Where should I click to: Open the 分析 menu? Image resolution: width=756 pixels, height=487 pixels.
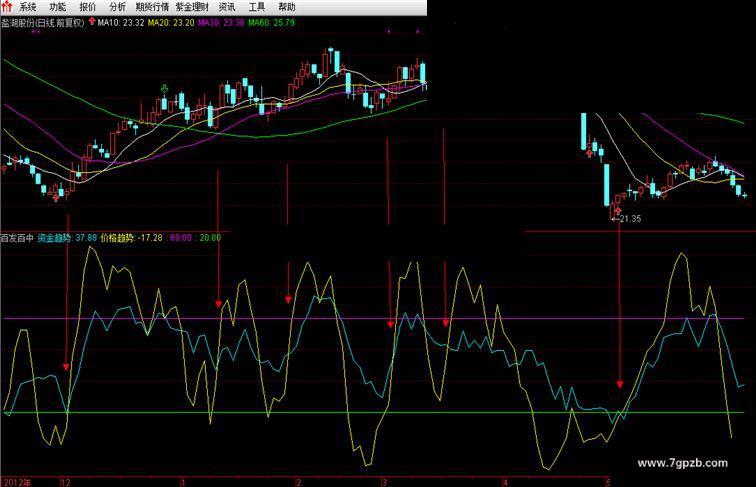(x=118, y=7)
